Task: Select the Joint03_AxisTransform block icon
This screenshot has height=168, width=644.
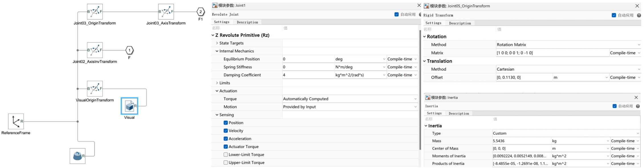Action: [x=166, y=12]
